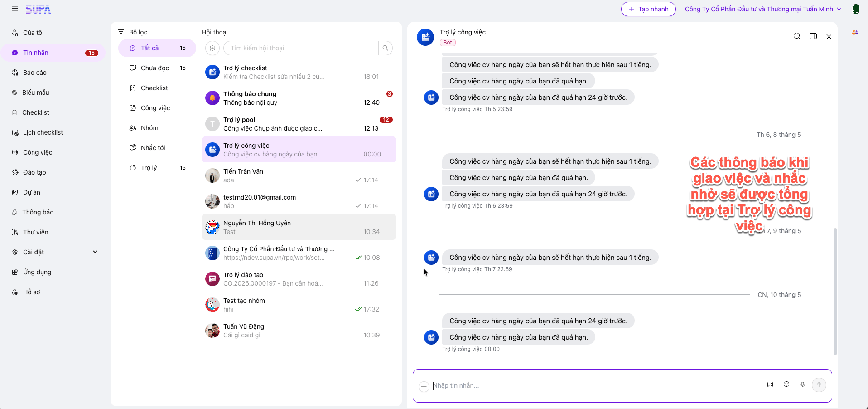
Task: Open the Tuấn Vũ Đặng conversation
Action: (x=299, y=331)
